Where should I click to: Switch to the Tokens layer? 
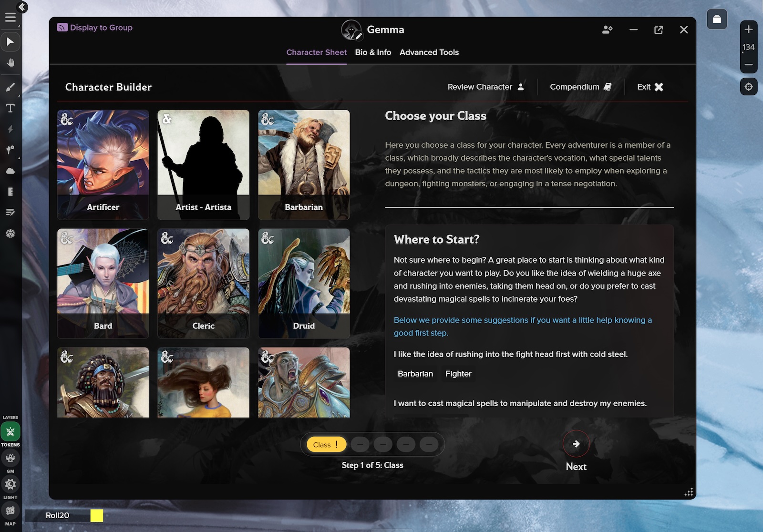10,432
